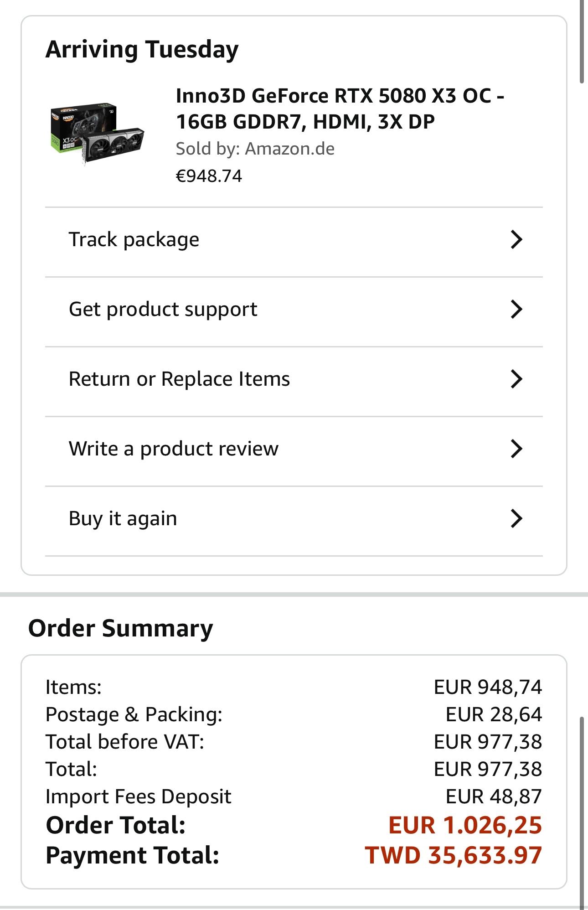Click the chevron arrow beside Track package
588x910 pixels.
pos(516,239)
